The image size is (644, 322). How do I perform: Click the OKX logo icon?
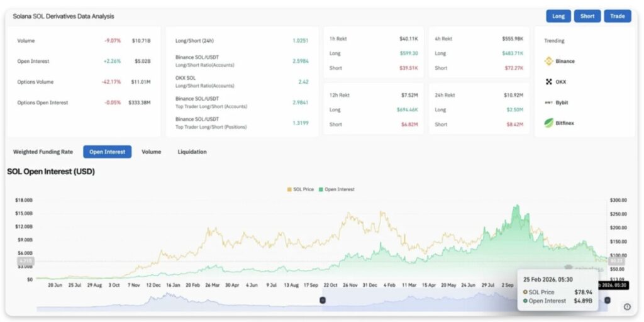coord(548,82)
